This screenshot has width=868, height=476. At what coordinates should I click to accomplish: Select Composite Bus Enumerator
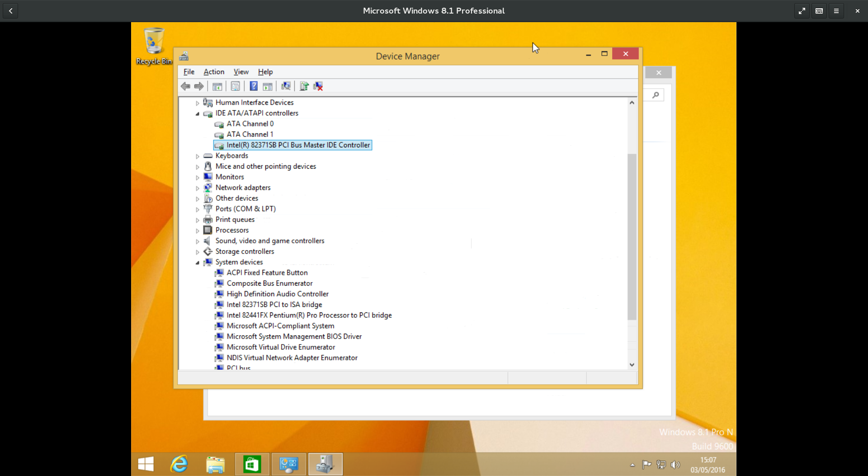(x=269, y=283)
